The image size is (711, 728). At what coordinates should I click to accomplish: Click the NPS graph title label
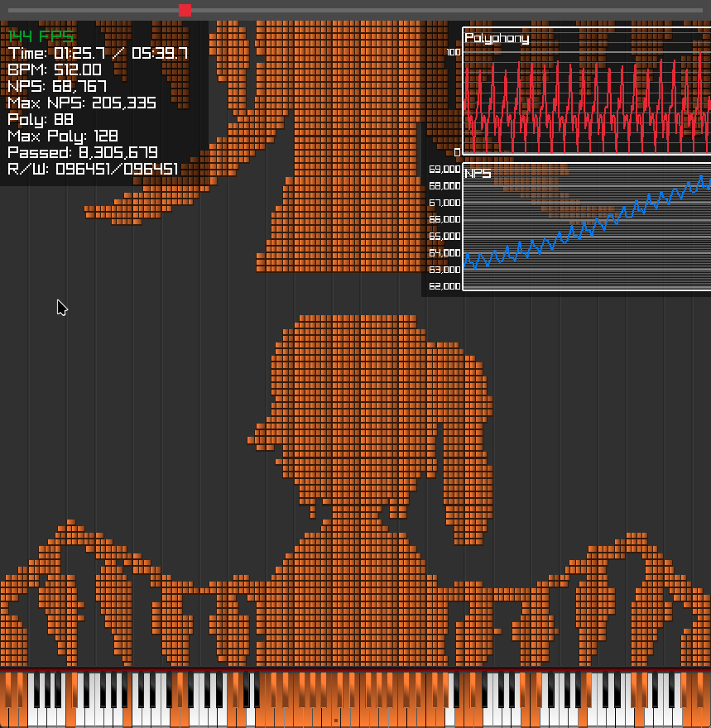click(478, 174)
